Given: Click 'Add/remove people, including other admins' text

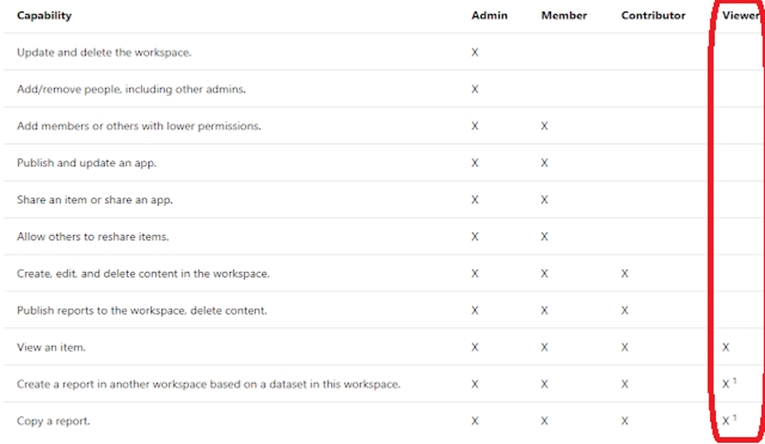Looking at the screenshot, I should (131, 89).
